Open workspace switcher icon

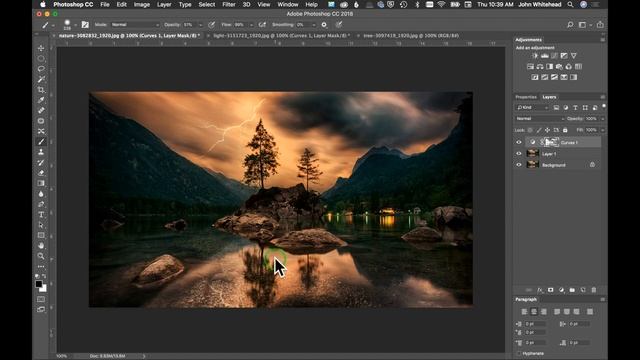point(582,25)
